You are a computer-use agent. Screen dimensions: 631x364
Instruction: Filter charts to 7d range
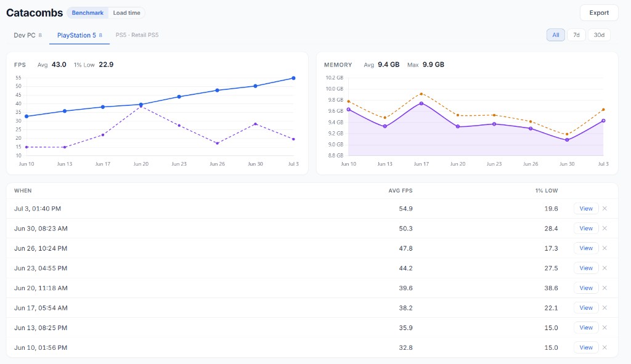point(576,35)
